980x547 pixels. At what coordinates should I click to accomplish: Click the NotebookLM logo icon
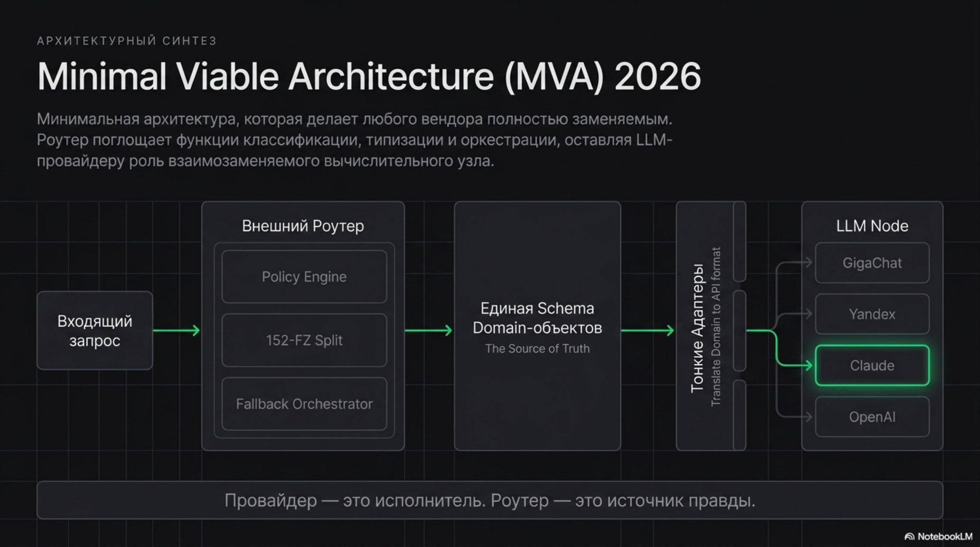(909, 537)
